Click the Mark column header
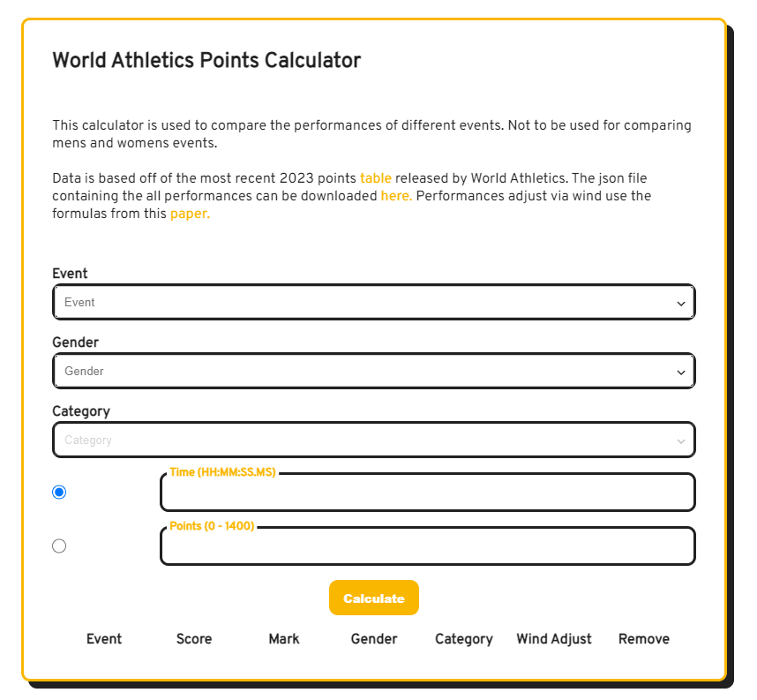 (x=284, y=638)
